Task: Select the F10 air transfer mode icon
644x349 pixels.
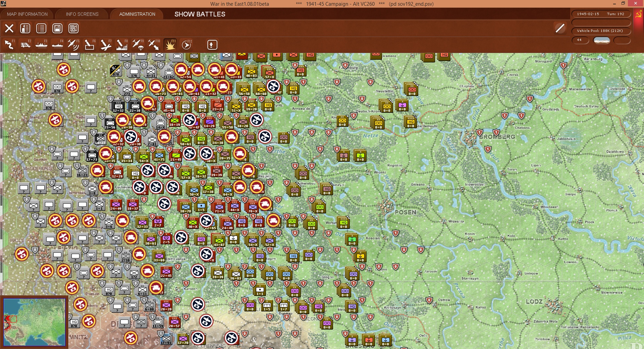Action: [154, 45]
